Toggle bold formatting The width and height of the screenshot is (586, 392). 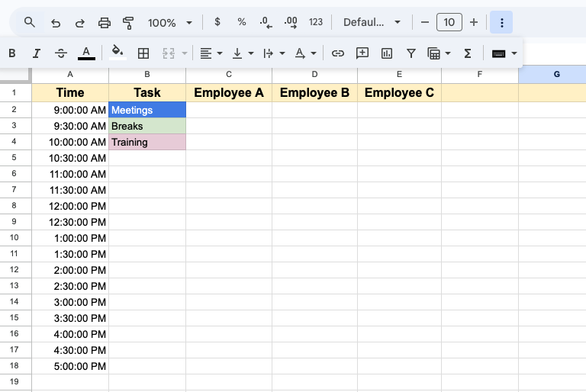pyautogui.click(x=12, y=53)
